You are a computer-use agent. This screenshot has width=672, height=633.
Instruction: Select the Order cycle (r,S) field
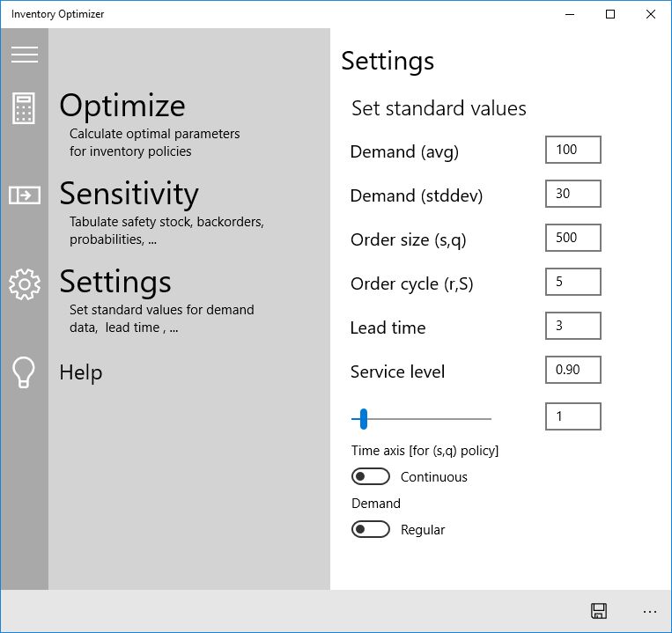(x=572, y=282)
